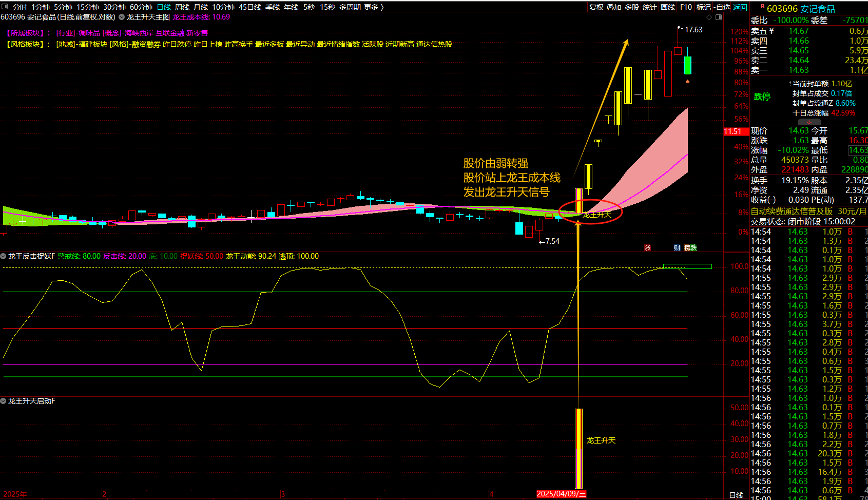Open the 复权 adjustment menu
Image resolution: width=868 pixels, height=500 pixels.
(x=596, y=7)
